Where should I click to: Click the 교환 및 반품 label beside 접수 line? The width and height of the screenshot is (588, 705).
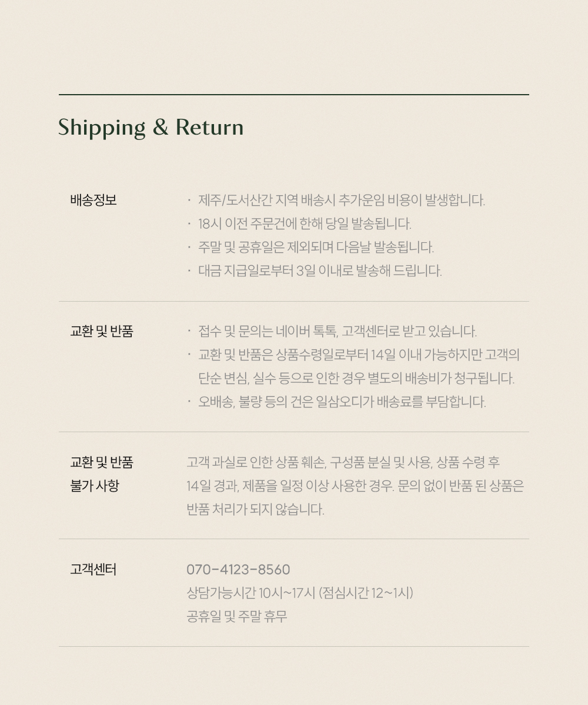102,331
